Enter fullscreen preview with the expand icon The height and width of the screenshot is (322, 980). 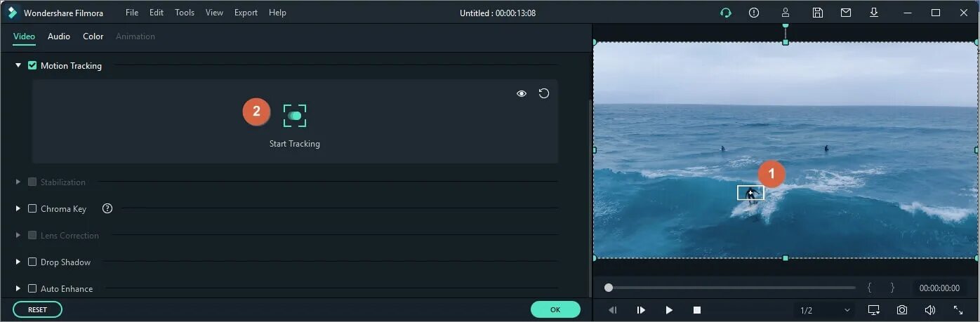[x=958, y=310]
